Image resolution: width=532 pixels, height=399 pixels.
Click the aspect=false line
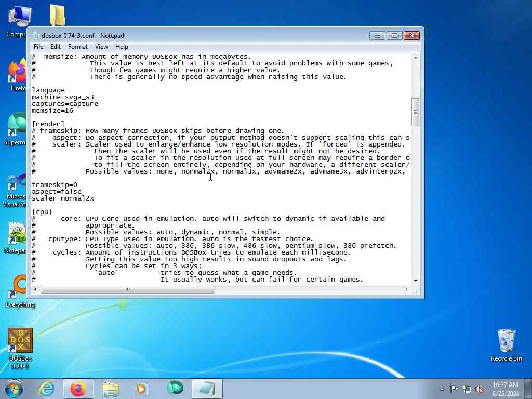click(56, 192)
